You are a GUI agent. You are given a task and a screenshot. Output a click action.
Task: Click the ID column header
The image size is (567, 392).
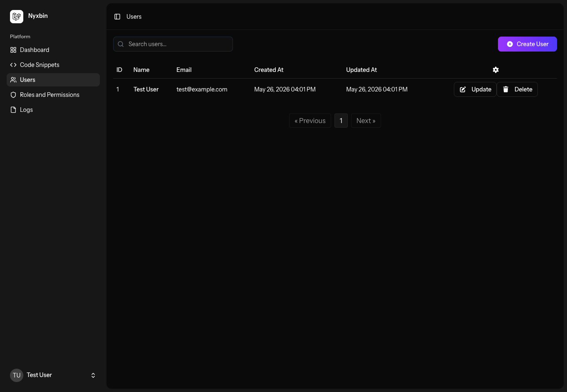click(x=119, y=70)
